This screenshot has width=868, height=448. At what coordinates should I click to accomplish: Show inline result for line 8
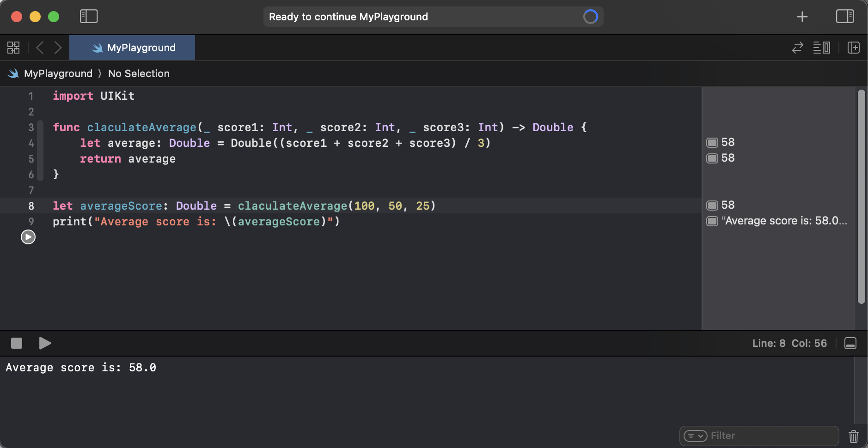712,205
